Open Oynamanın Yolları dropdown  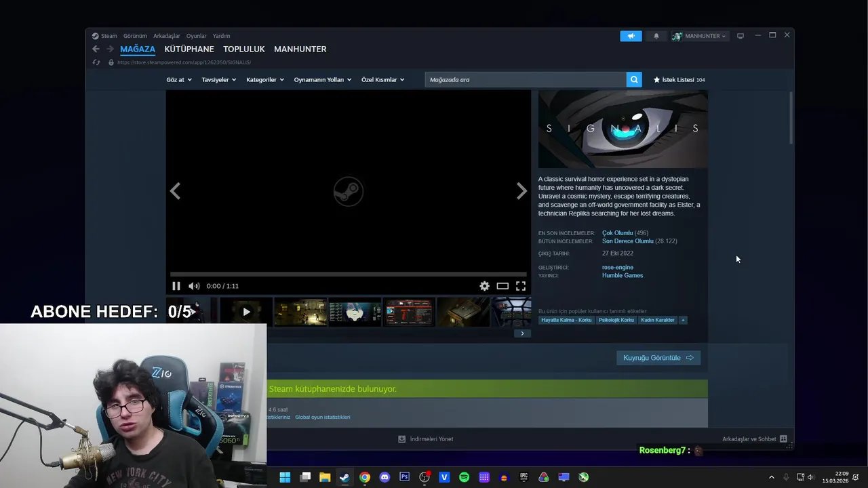pyautogui.click(x=323, y=79)
